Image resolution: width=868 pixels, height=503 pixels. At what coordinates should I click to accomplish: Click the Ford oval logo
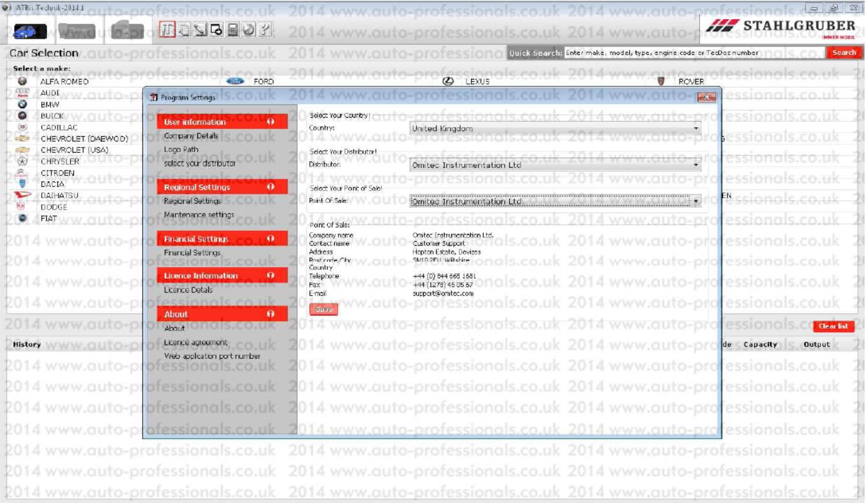click(x=235, y=81)
